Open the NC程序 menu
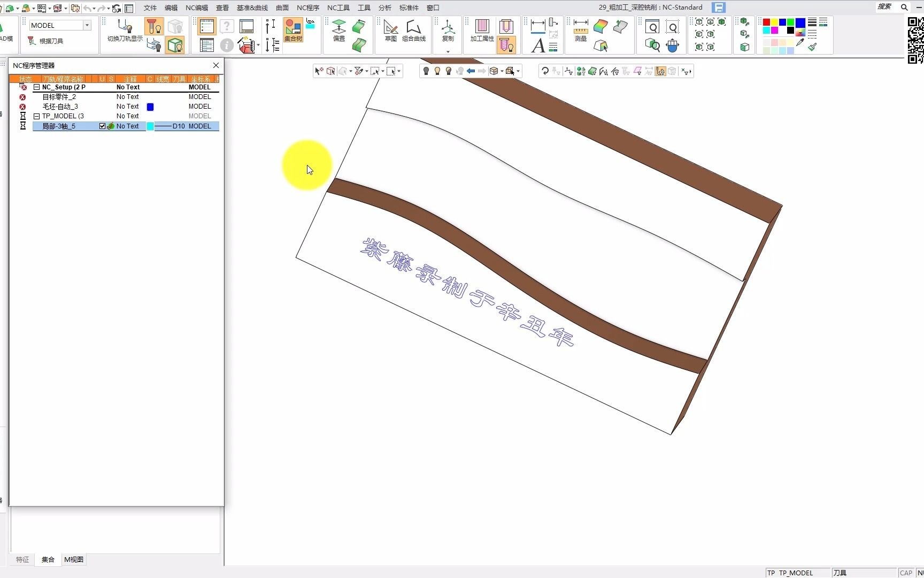This screenshot has height=578, width=924. 307,7
